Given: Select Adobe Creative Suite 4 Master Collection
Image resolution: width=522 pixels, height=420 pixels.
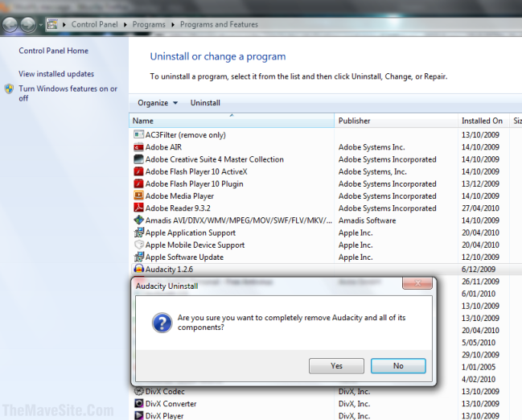Looking at the screenshot, I should tap(326, 159).
